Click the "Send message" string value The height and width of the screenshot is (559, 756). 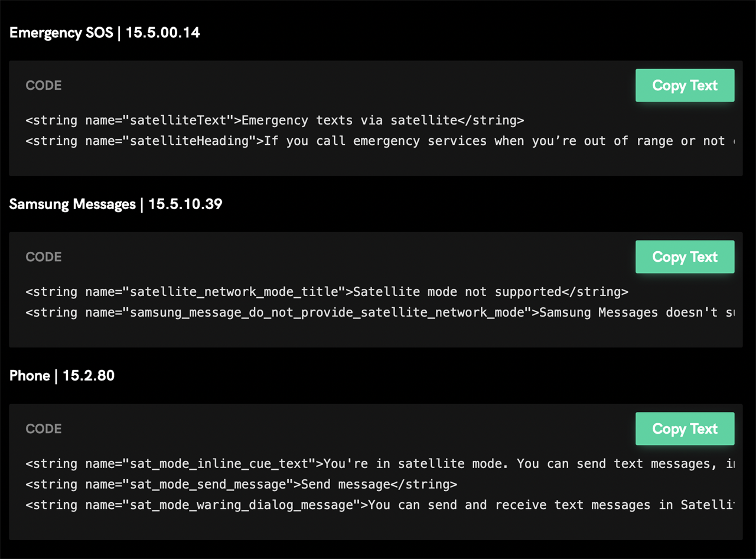point(346,485)
